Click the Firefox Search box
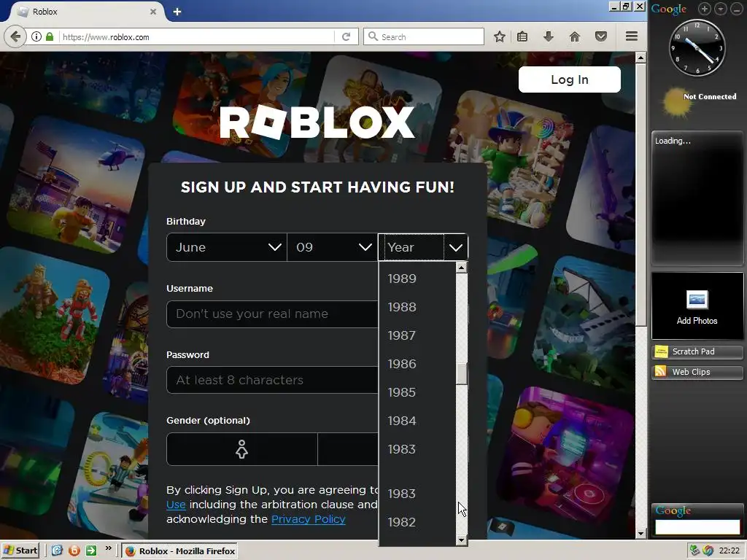The image size is (747, 560). coord(424,36)
